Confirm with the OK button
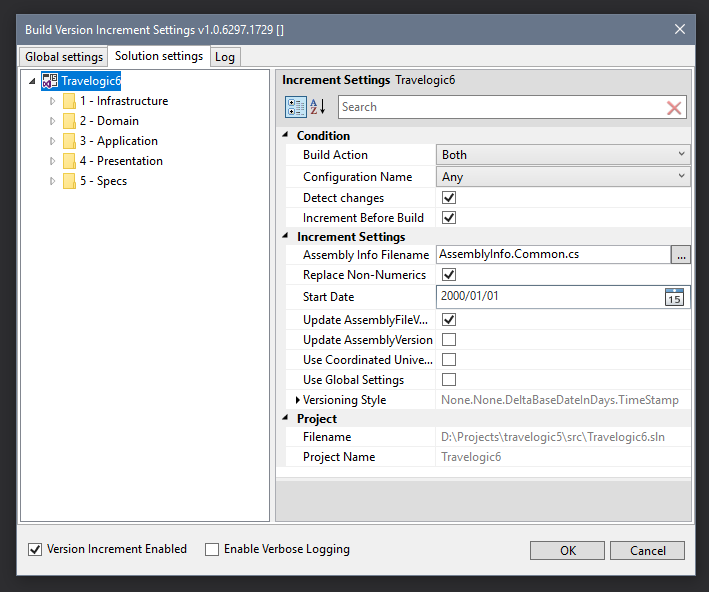The width and height of the screenshot is (709, 592). 567,550
